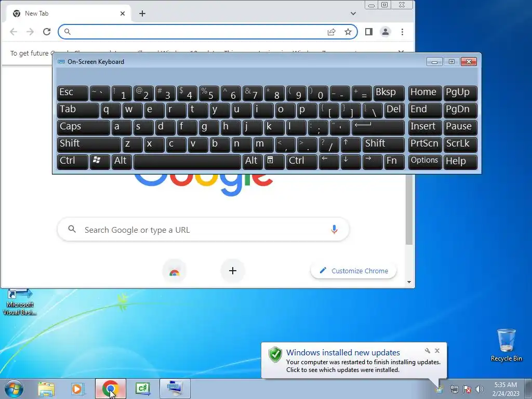Click the Bksp key
This screenshot has height=399, width=532.
pos(389,93)
